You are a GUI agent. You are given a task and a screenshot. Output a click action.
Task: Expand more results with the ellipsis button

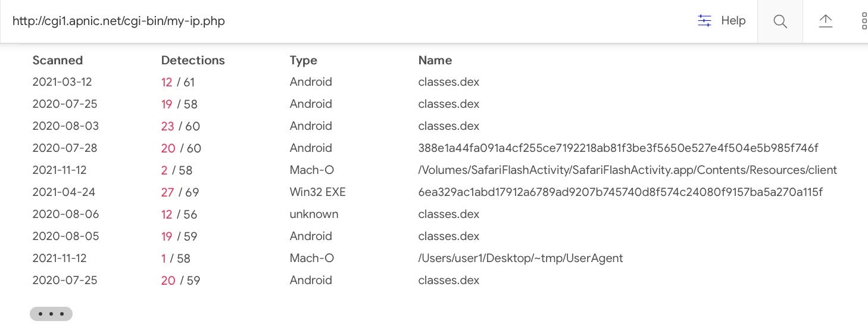click(51, 314)
